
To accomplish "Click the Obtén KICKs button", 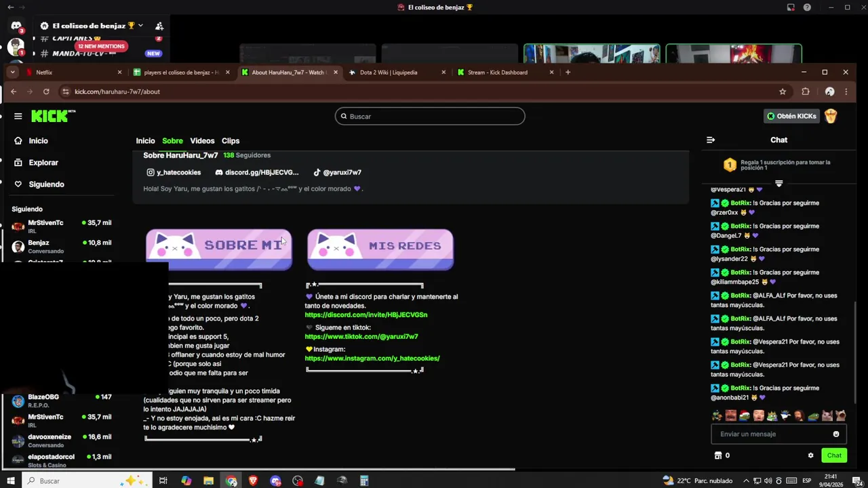I will point(791,116).
